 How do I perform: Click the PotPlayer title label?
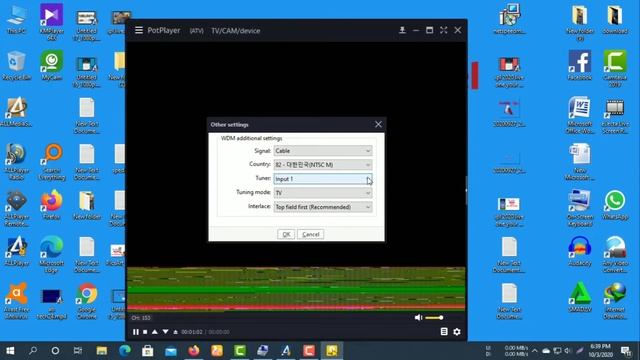click(164, 31)
